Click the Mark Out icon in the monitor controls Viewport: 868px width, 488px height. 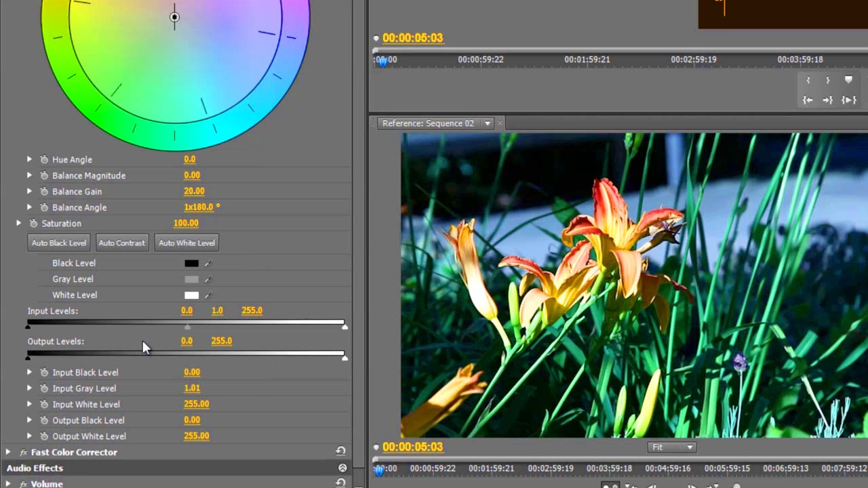pos(827,79)
